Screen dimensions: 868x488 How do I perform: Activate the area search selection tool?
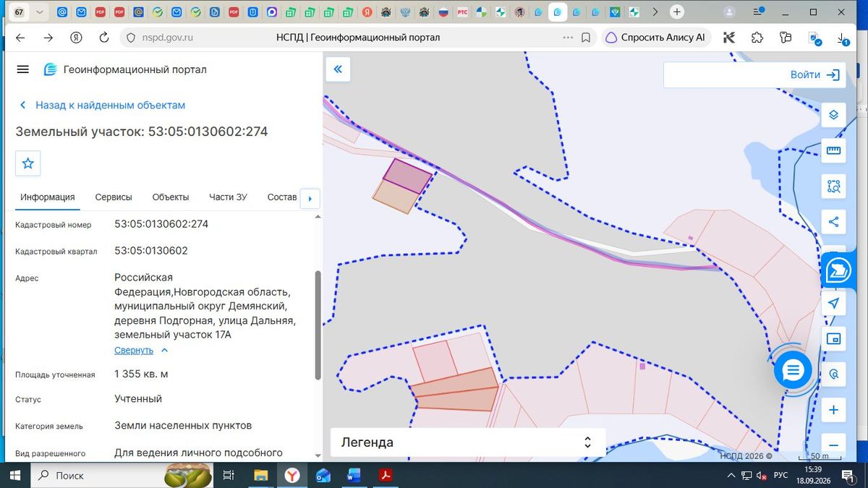tap(833, 186)
